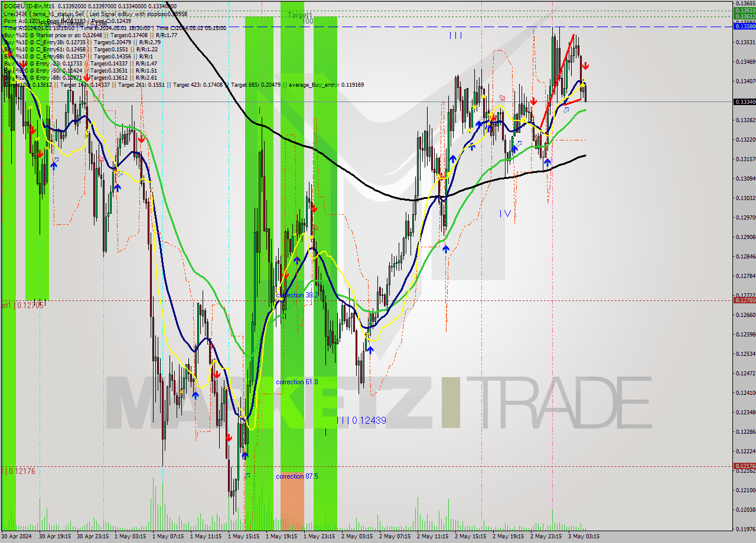The image size is (756, 543).
Task: Click the 'I V' wave label
Action: [505, 214]
